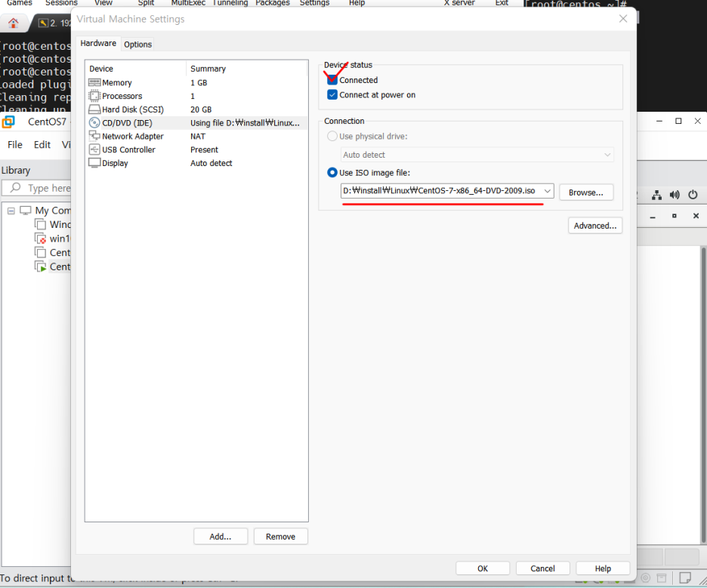Select the Network Adapter icon

94,136
